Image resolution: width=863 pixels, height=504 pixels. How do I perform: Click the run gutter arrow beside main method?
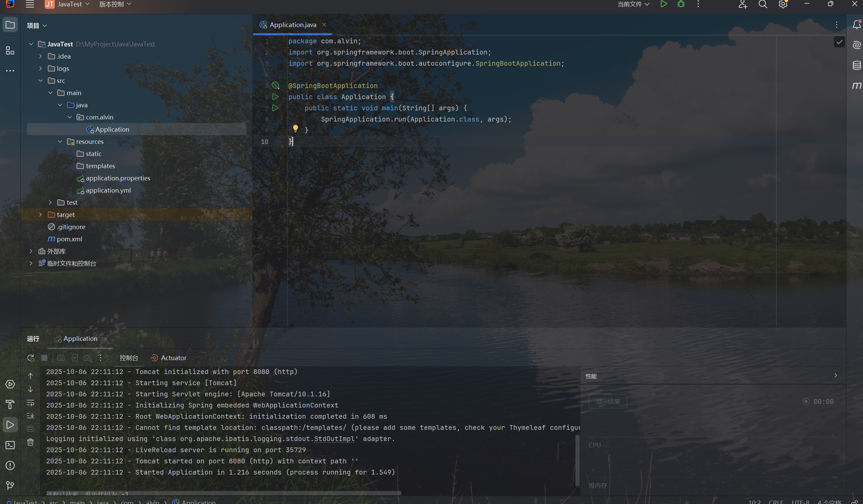[275, 108]
